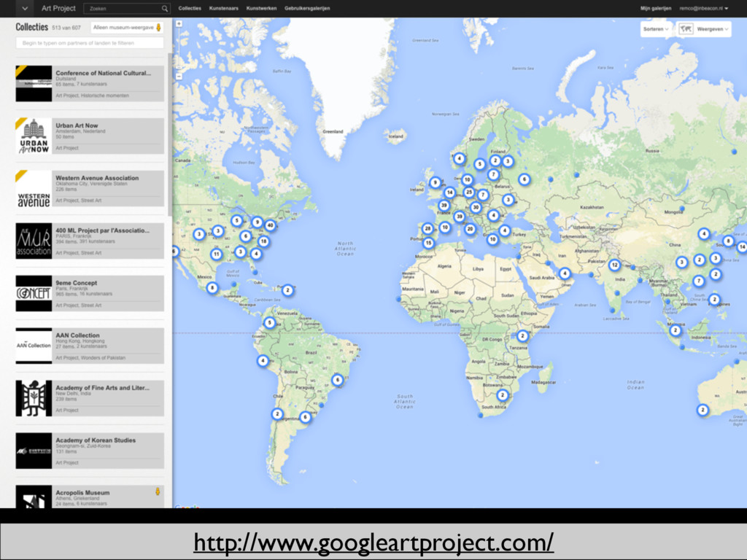This screenshot has width=747, height=560.
Task: Click cluster marker 11 in southern US
Action: 216,254
